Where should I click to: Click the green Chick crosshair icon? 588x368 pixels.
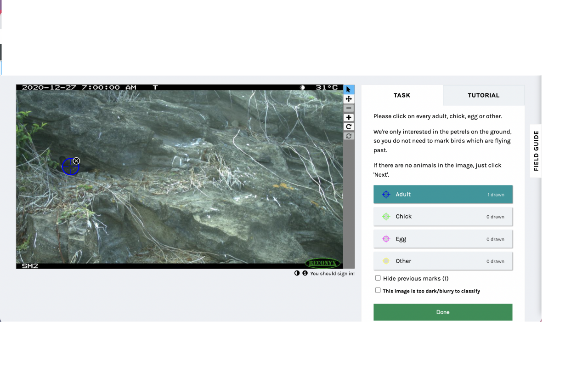coord(386,217)
